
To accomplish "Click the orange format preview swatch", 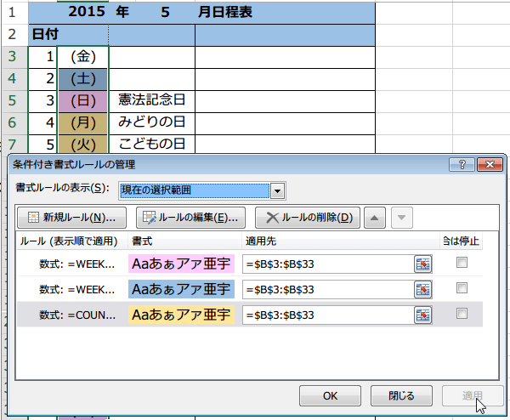I will coord(181,315).
